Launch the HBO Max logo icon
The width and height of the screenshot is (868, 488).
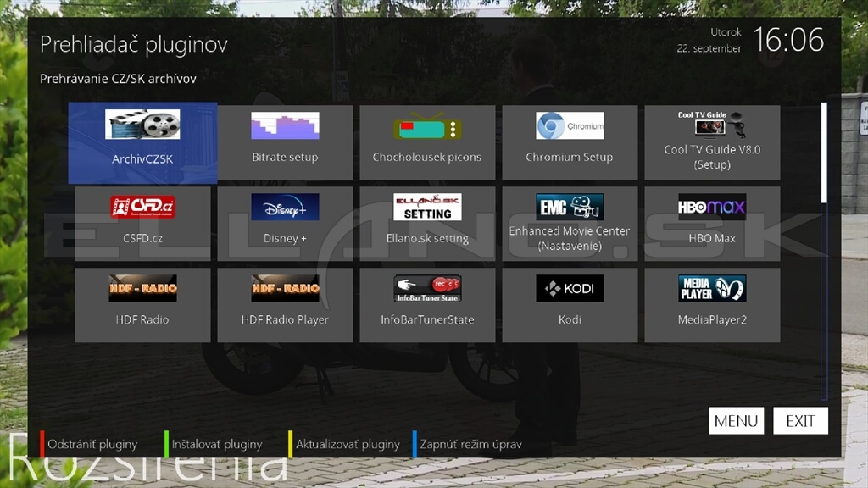[712, 207]
